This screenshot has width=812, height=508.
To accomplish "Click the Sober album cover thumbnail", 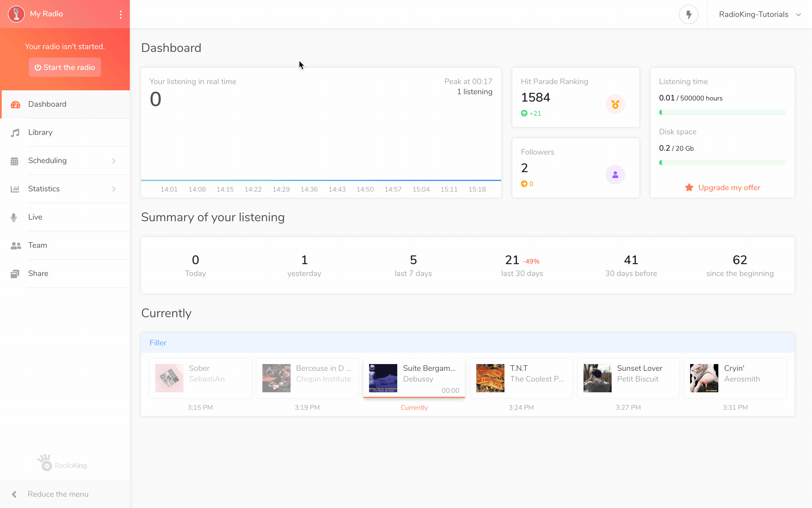I will coord(169,378).
